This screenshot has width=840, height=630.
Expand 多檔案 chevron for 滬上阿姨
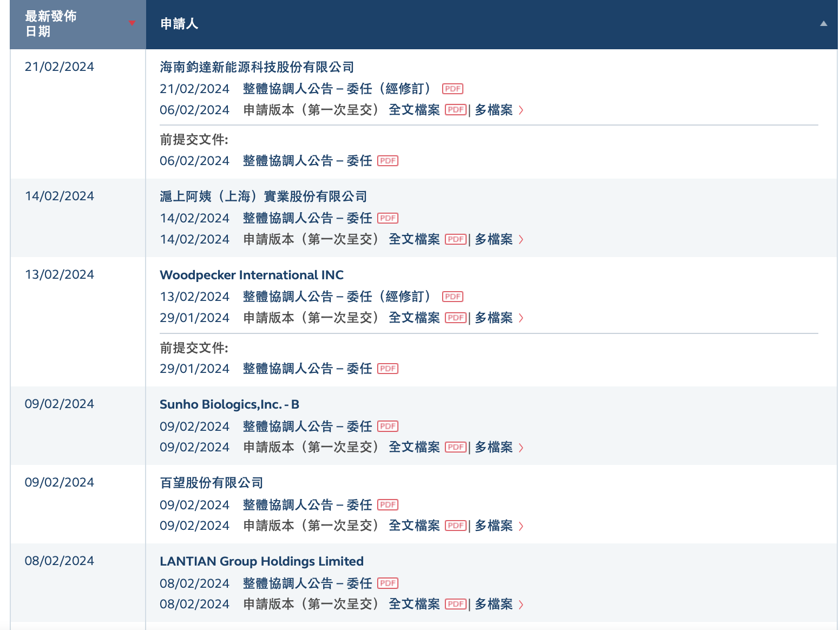tap(521, 240)
